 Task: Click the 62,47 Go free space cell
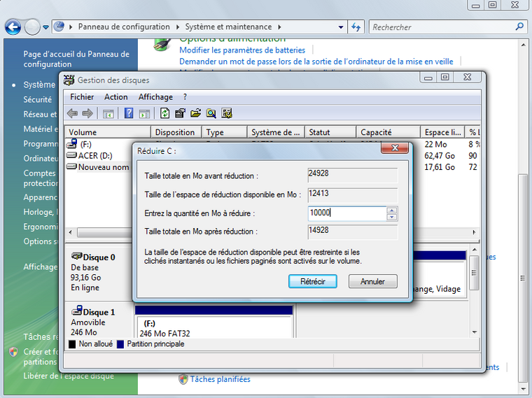pos(440,156)
